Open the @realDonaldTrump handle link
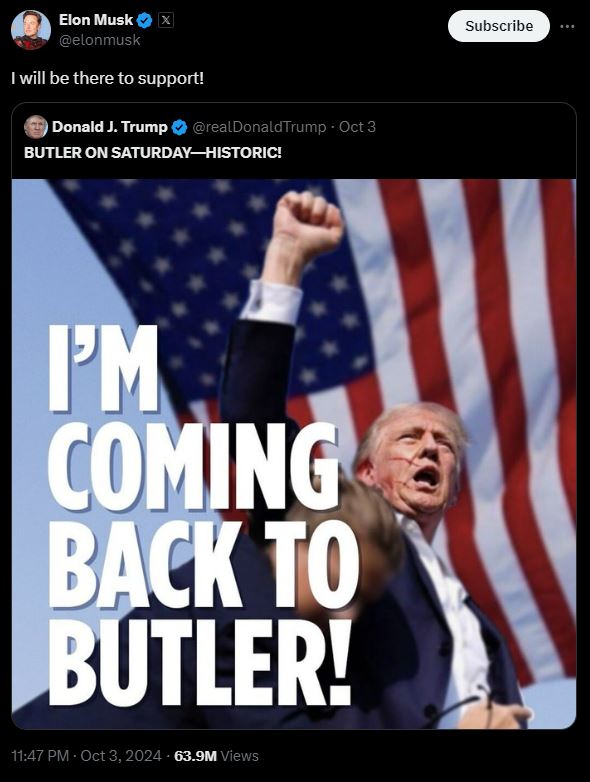This screenshot has height=782, width=590. point(259,127)
